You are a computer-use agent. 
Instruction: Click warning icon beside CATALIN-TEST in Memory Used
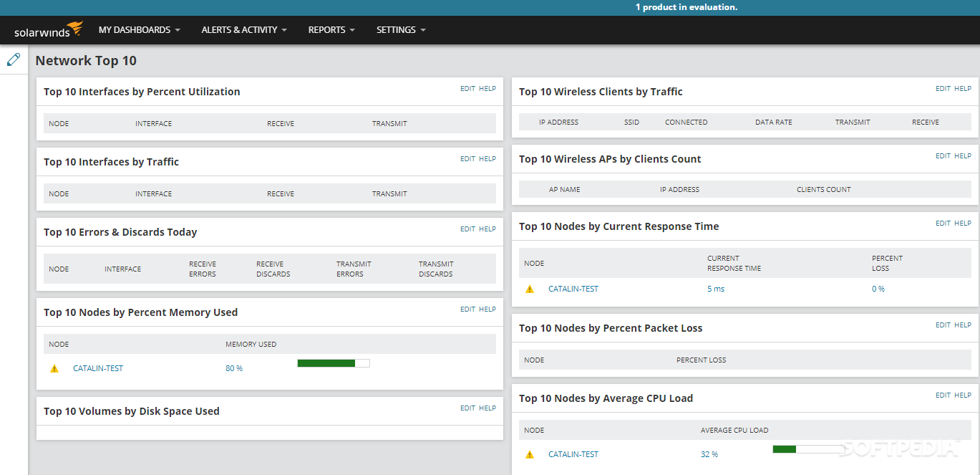[54, 368]
